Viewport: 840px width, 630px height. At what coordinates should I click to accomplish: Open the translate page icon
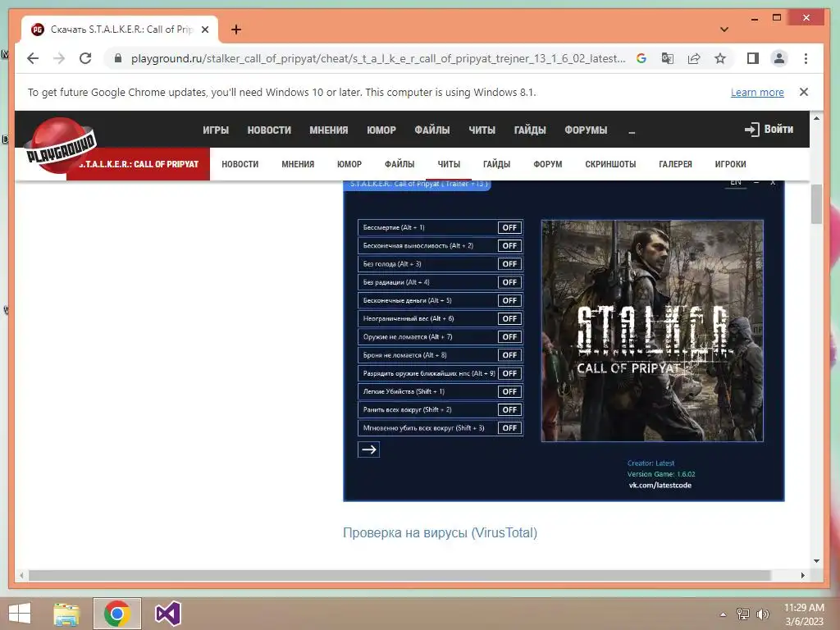point(668,58)
